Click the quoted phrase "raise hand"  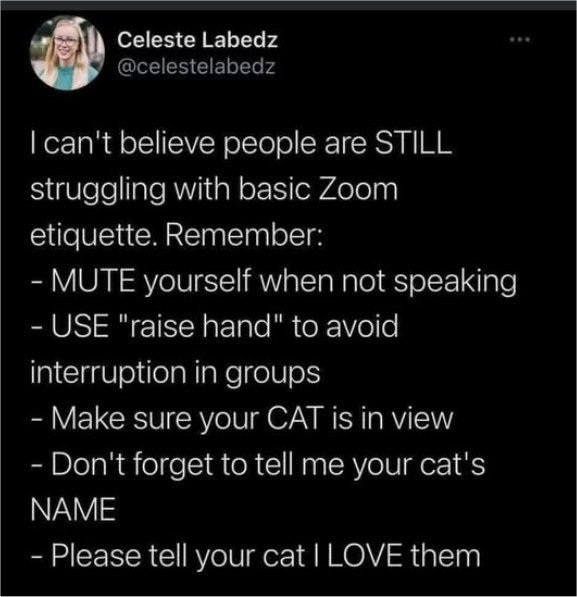pos(201,327)
